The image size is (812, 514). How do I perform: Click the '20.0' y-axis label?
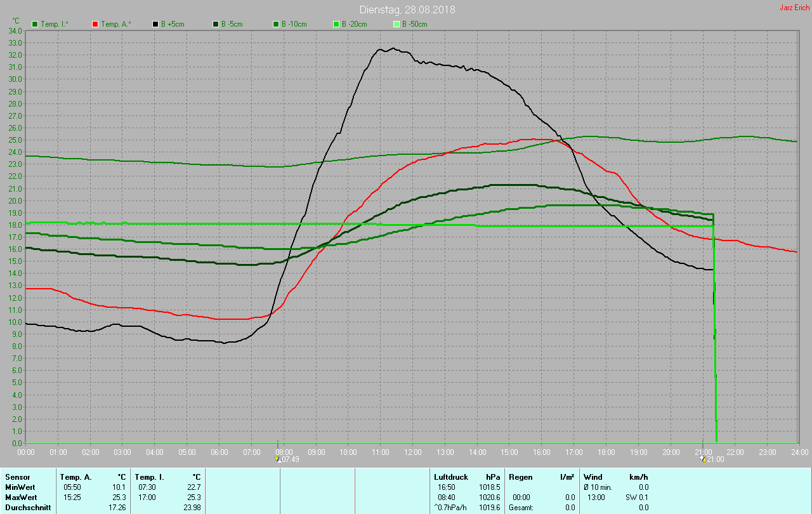(x=15, y=201)
